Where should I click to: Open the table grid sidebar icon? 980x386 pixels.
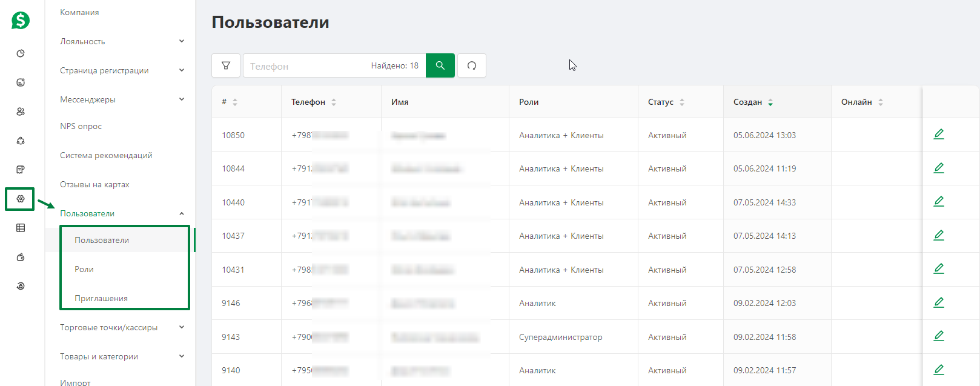pyautogui.click(x=21, y=228)
